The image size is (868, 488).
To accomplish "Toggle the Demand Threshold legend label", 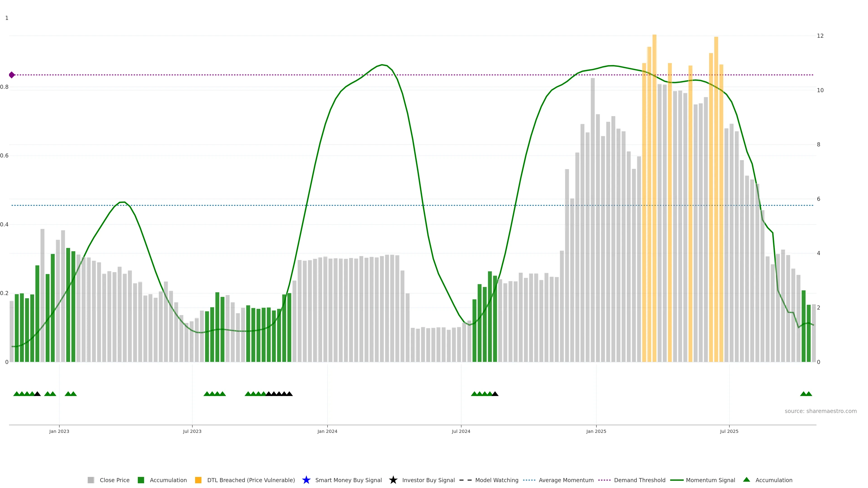I will click(639, 480).
